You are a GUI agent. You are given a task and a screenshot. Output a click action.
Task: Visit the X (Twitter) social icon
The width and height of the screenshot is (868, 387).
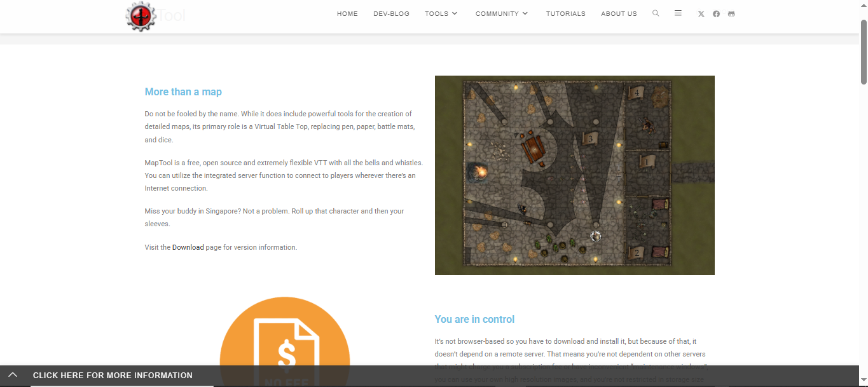pos(701,14)
